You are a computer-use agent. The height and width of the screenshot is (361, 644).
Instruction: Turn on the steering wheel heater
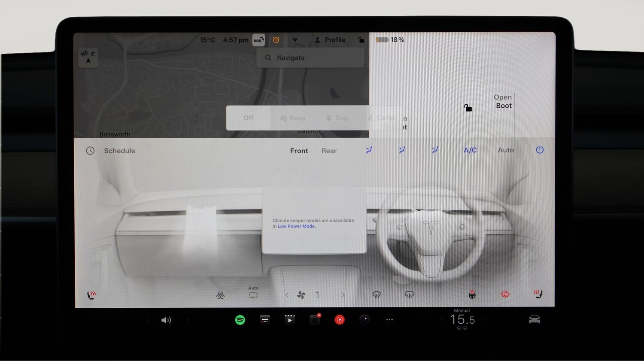(472, 295)
